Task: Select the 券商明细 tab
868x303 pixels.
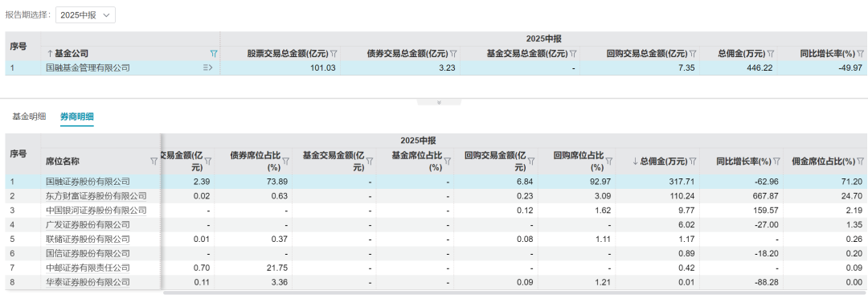Action: 77,117
